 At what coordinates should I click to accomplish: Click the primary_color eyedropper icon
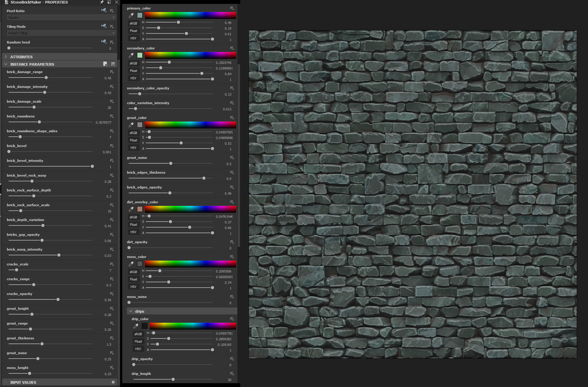131,15
